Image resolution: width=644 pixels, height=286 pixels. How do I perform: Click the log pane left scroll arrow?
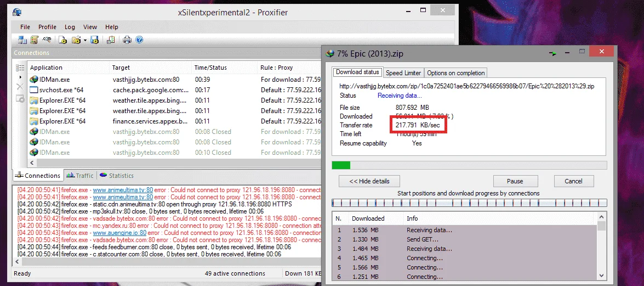[x=17, y=262]
